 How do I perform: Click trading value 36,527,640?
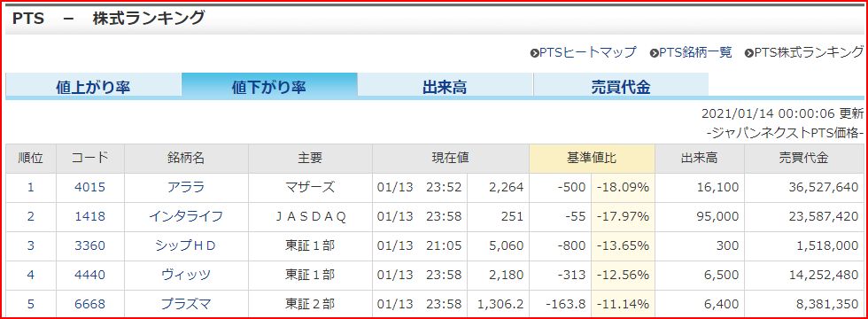tap(823, 187)
